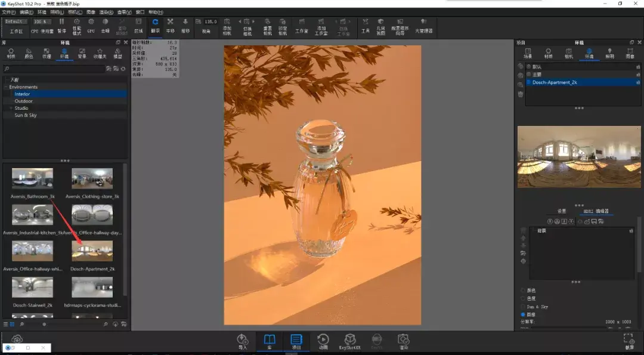Viewport: 644px width, 355px height.
Task: Open the 100% CPU usage dropdown
Action: click(x=42, y=21)
